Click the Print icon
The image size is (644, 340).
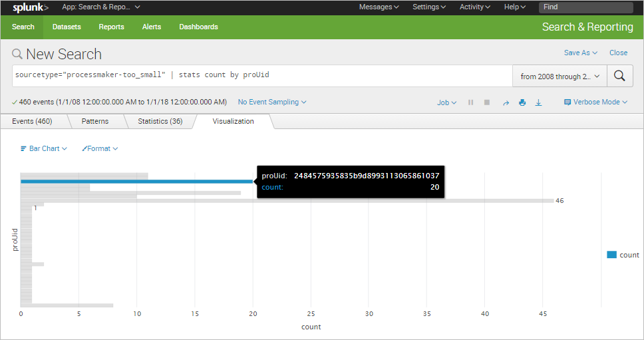click(522, 102)
